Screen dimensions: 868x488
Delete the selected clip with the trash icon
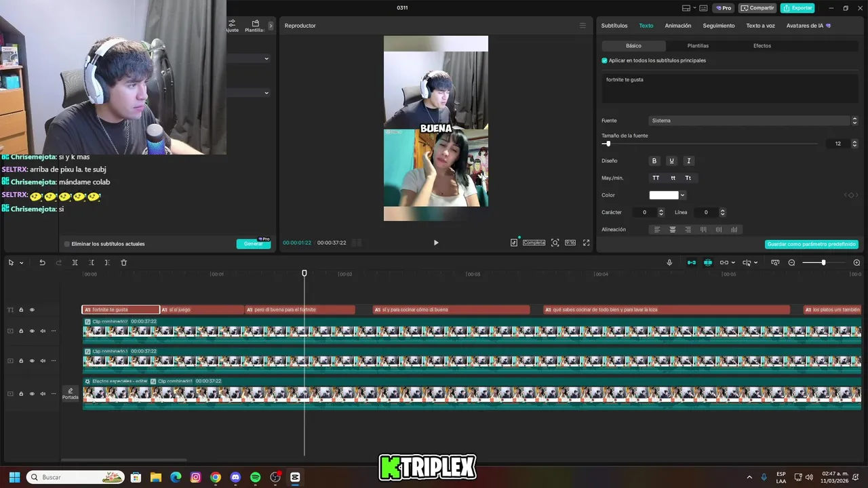click(x=123, y=262)
